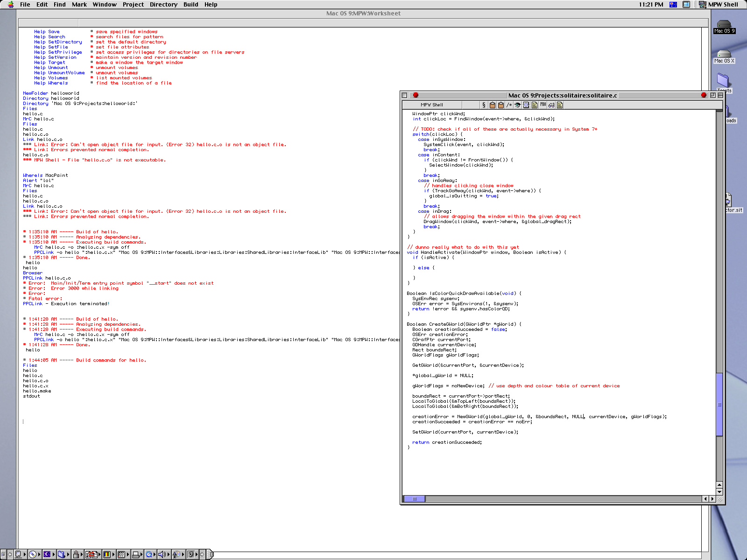Select the Mac OS 9 disk on desktop

(724, 27)
